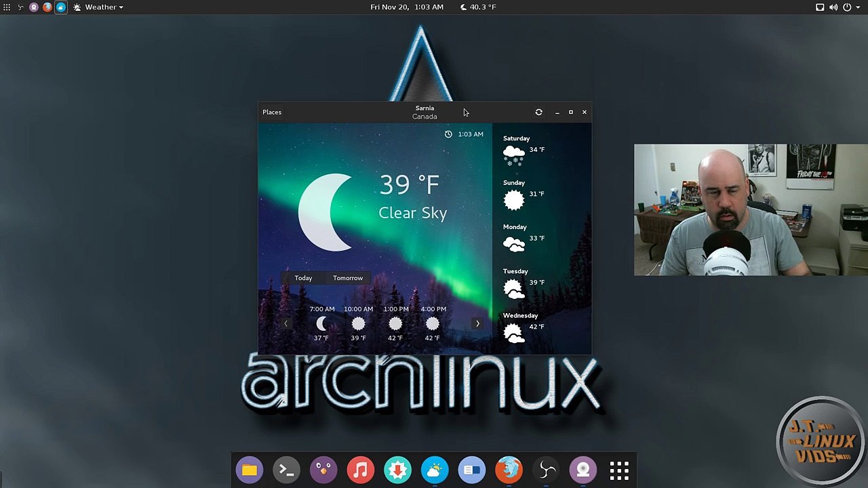Click the Monday forecast label
This screenshot has width=868, height=488.
click(x=515, y=227)
